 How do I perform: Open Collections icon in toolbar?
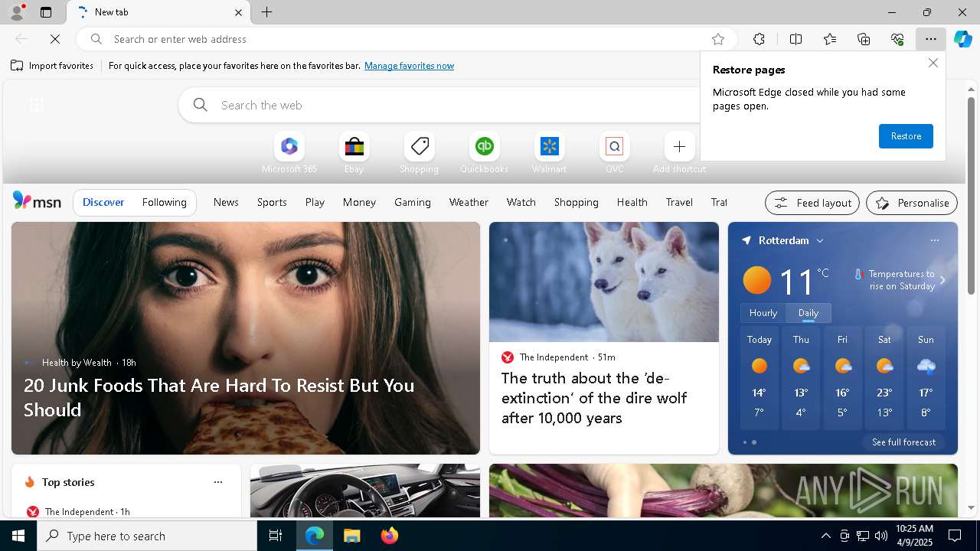[x=864, y=39]
